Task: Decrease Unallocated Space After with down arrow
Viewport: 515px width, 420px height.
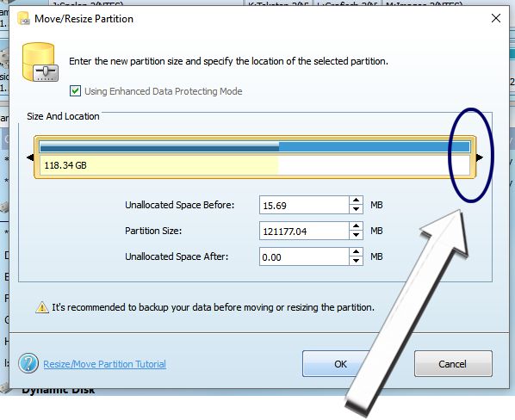Action: [356, 261]
